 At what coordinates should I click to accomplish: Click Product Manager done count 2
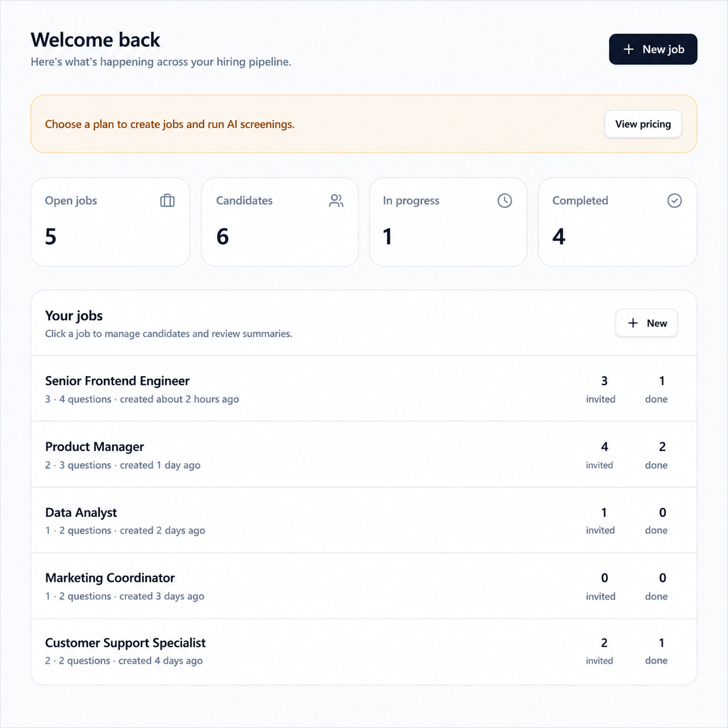662,446
